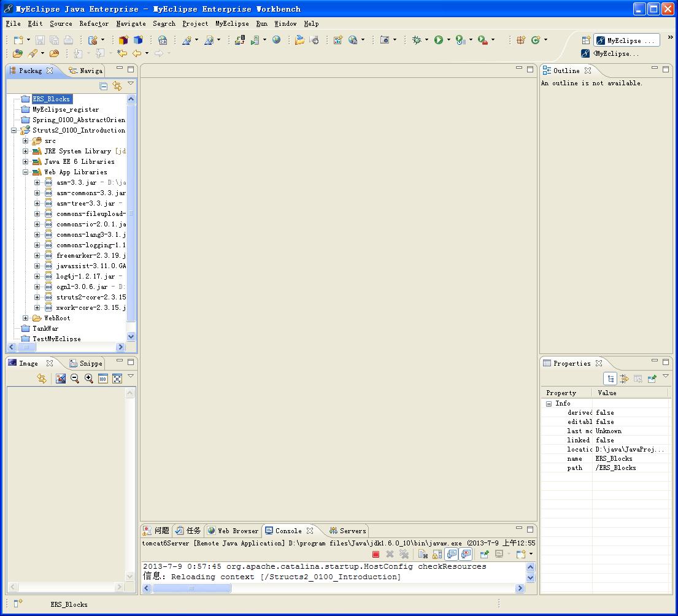
Task: Select the MyEclipse perspective button
Action: click(x=626, y=40)
